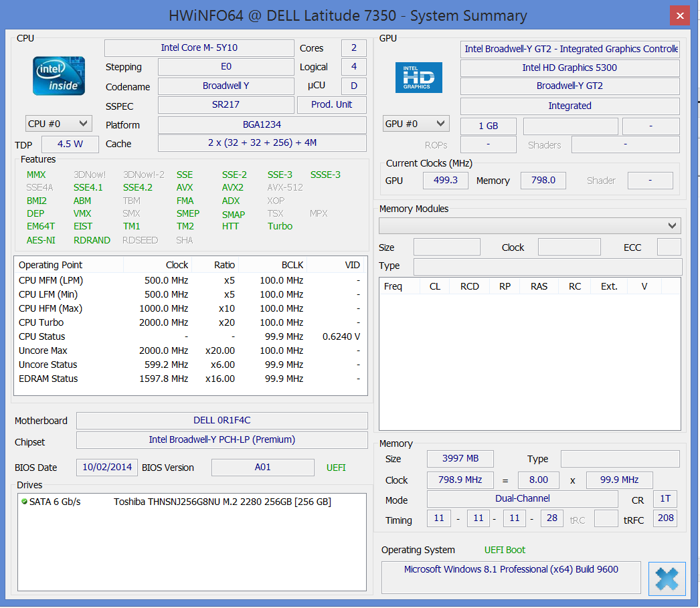Click the DELL 0R1F4C motherboard field
Screen dimensions: 700x608
coord(222,420)
